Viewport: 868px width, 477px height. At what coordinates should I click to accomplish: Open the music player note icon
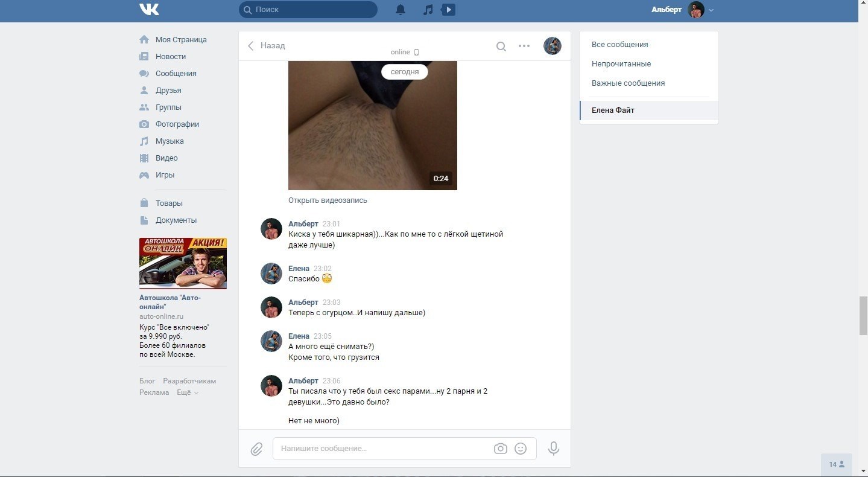click(x=428, y=10)
